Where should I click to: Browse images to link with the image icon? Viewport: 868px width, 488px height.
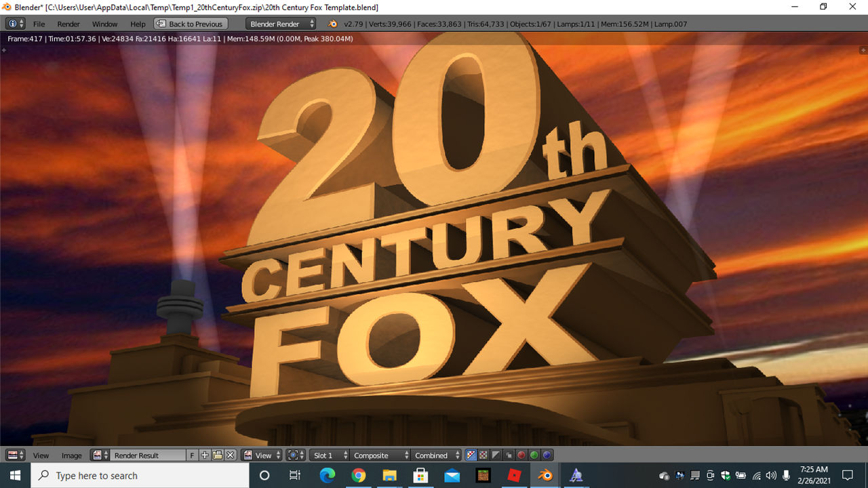click(100, 455)
